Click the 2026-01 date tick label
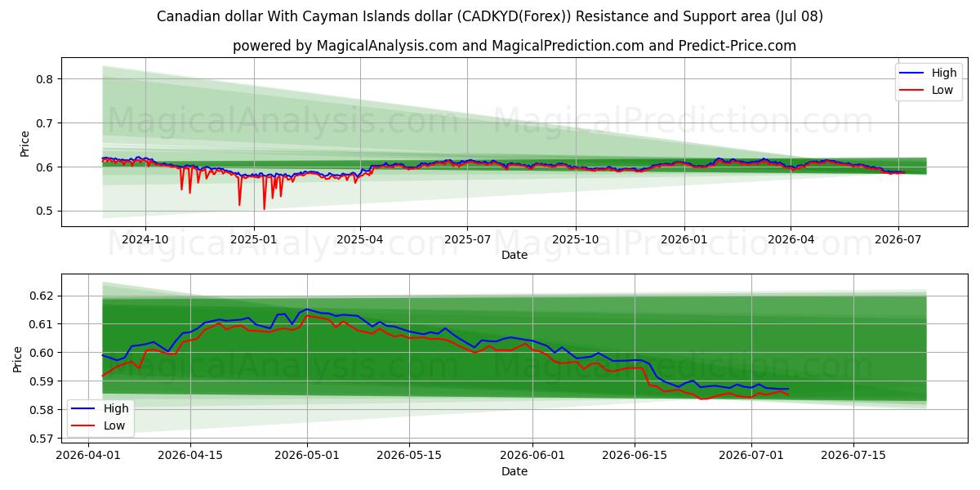The width and height of the screenshot is (980, 490). click(x=684, y=239)
